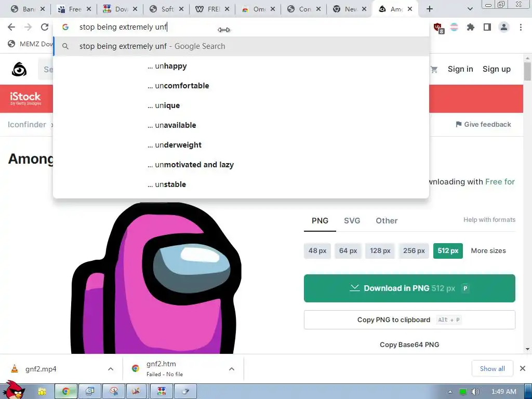Select the PNG format tab
The image size is (532, 399).
pyautogui.click(x=320, y=221)
